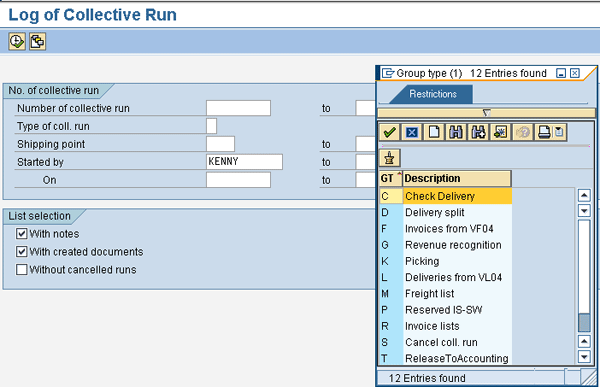The height and width of the screenshot is (387, 600).
Task: Toggle With created documents checkbox
Action: (22, 251)
